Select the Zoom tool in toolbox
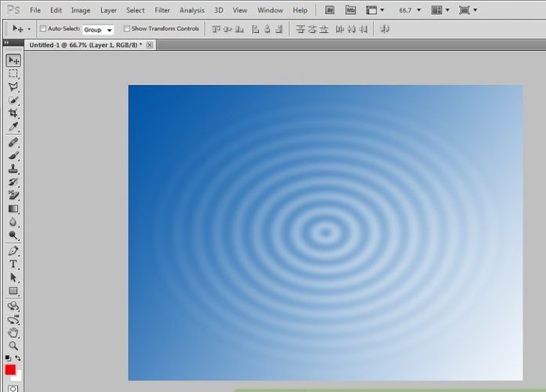 [x=13, y=346]
